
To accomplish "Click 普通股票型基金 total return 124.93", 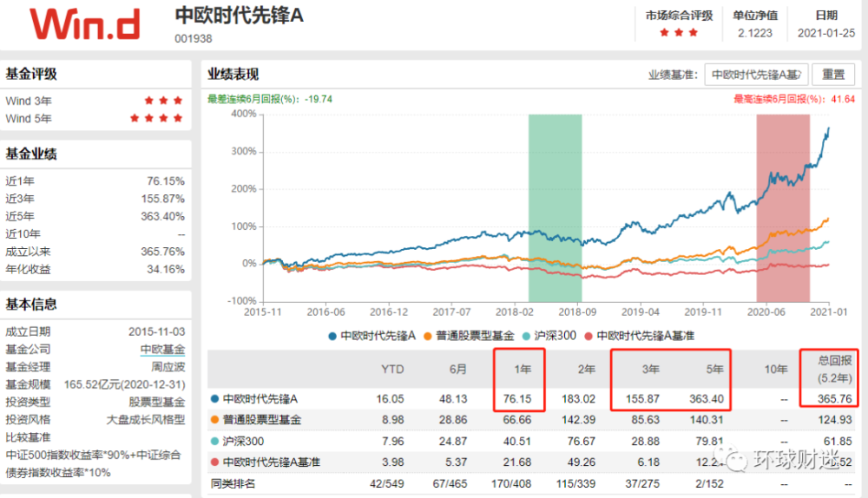I will click(835, 420).
